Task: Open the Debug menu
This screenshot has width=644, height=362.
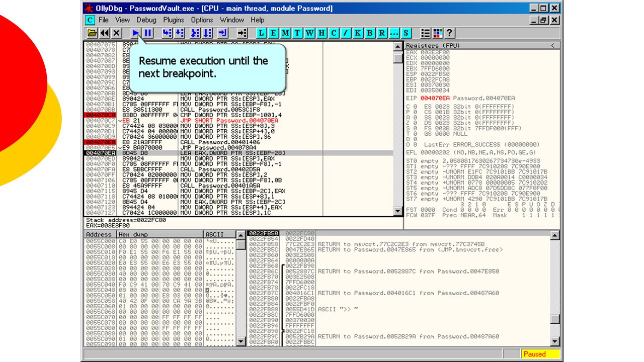Action: click(146, 20)
